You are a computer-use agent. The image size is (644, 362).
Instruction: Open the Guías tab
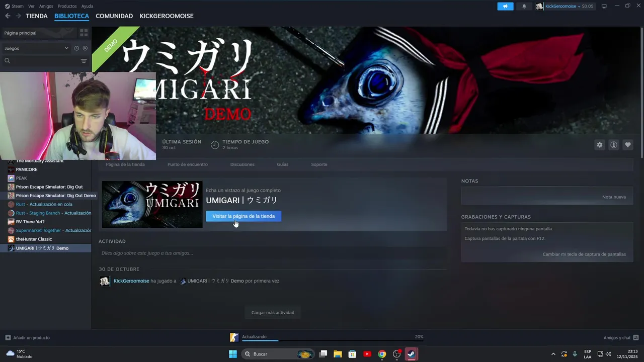[282, 164]
